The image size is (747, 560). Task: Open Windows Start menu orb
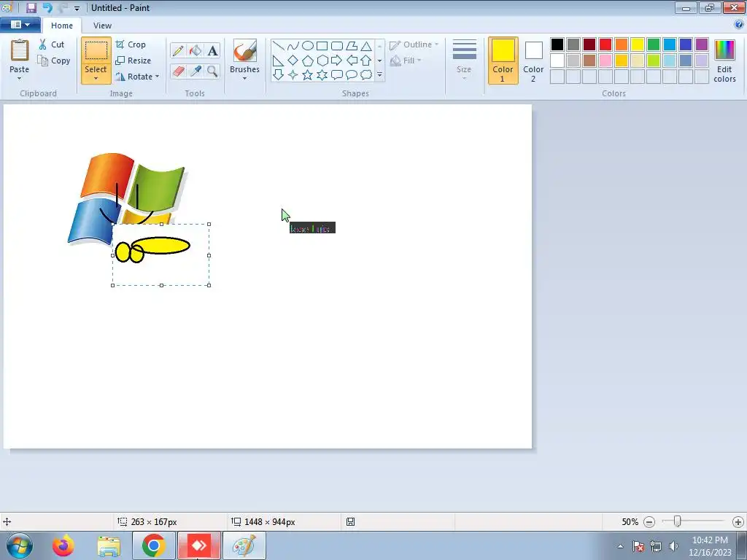click(x=20, y=545)
